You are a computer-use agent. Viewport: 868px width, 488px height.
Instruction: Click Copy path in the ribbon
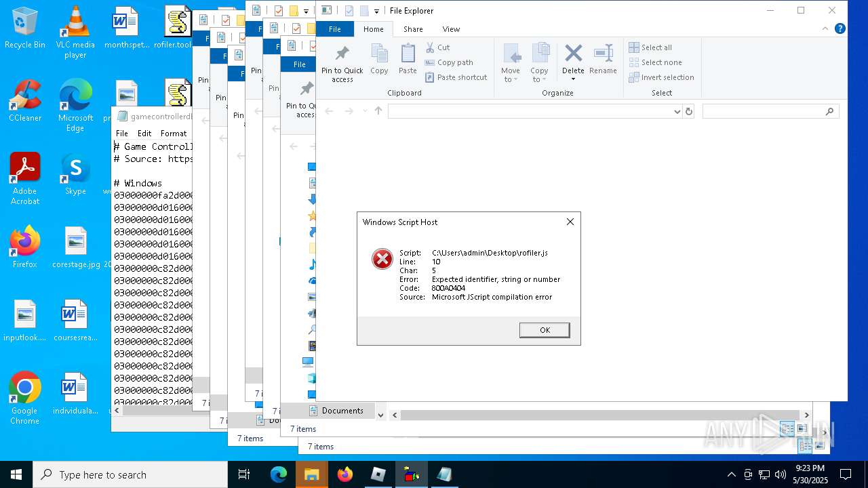[448, 62]
